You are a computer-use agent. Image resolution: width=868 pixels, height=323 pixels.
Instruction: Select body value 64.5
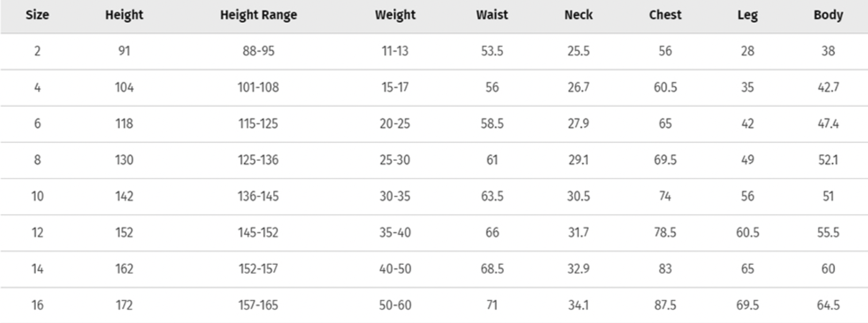coord(828,305)
